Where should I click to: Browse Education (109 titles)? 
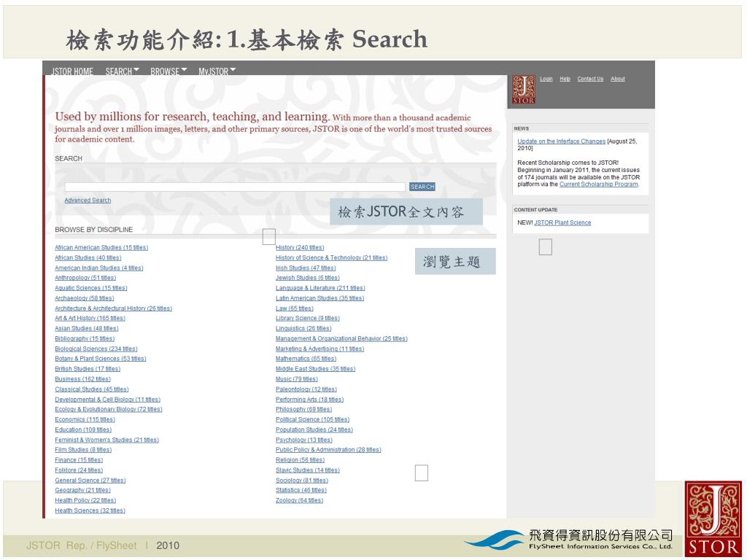83,430
